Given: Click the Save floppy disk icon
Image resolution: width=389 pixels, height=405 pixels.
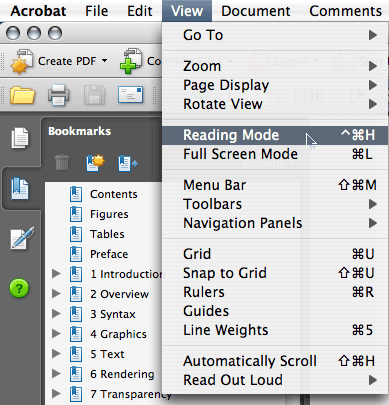Looking at the screenshot, I should [94, 95].
